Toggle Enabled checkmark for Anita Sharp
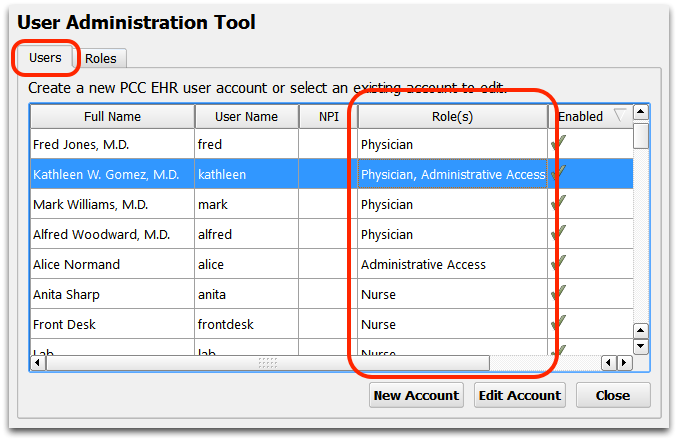 pos(558,294)
